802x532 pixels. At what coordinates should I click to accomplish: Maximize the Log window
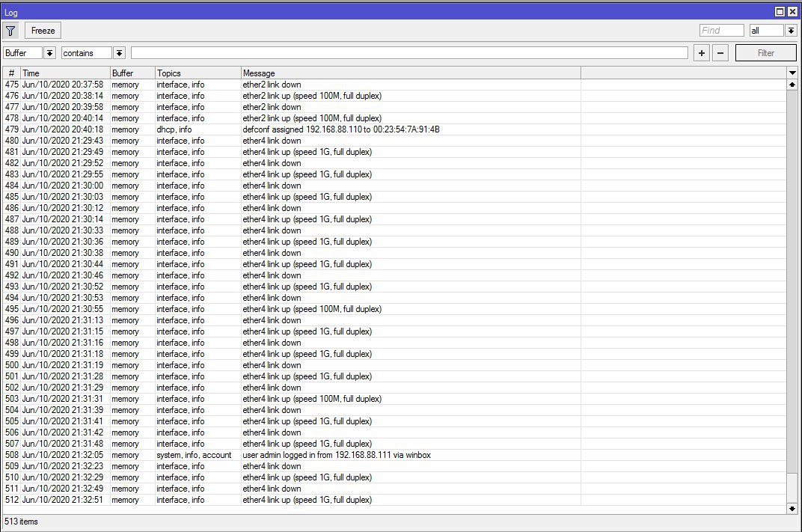tap(780, 12)
